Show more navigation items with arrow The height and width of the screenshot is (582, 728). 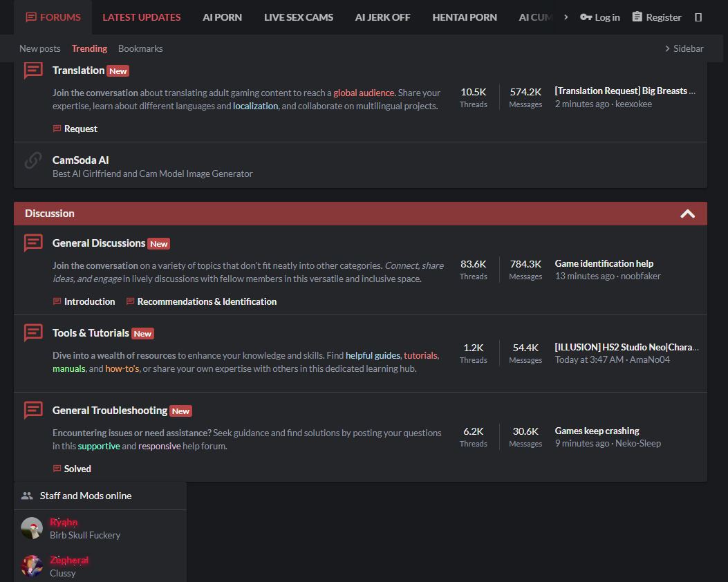coord(566,17)
